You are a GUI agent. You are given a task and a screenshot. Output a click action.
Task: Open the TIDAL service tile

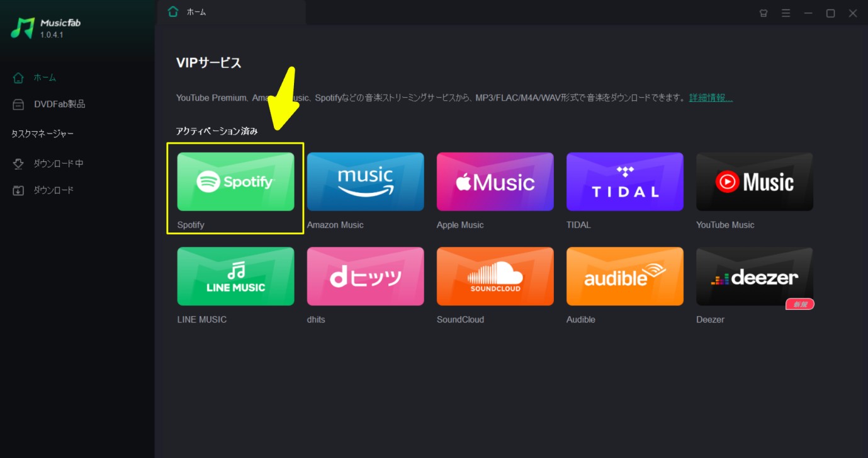pyautogui.click(x=624, y=182)
